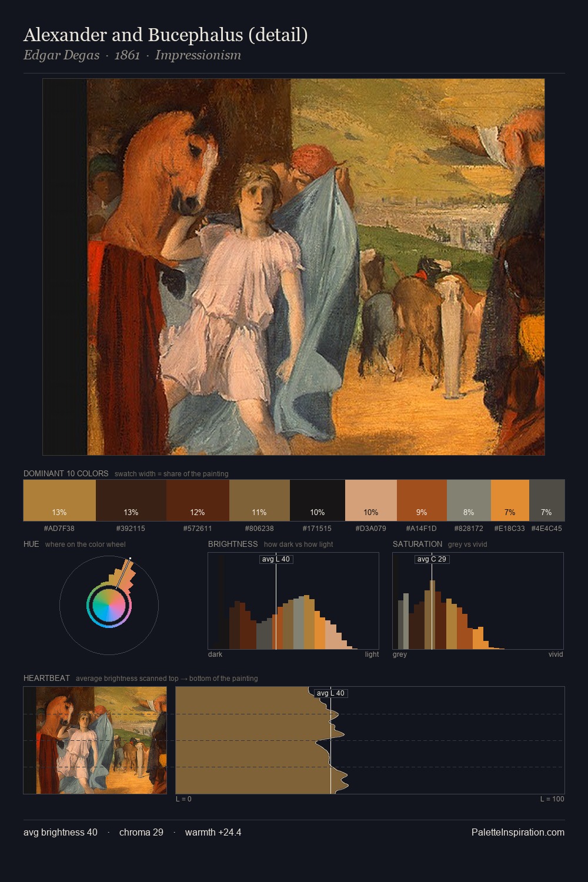The height and width of the screenshot is (882, 588).
Task: Click the #A14F1D hex code label
Action: tap(422, 529)
